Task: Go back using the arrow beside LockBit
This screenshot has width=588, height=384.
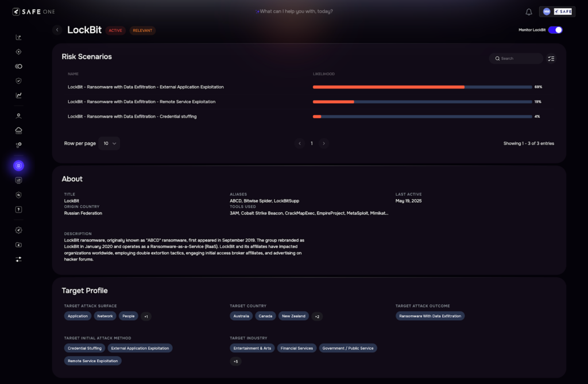Action: click(x=57, y=30)
